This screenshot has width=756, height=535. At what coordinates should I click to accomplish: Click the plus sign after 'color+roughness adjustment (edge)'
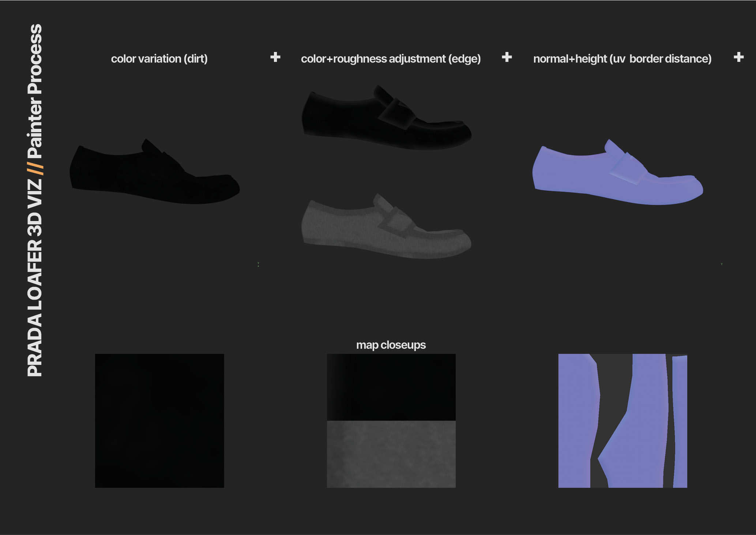coord(507,57)
